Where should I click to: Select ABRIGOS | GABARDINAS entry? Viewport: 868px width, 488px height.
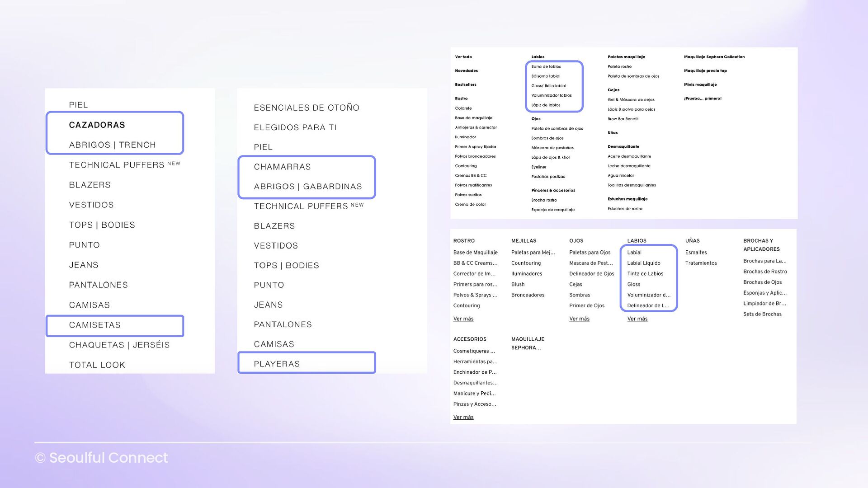[307, 187]
